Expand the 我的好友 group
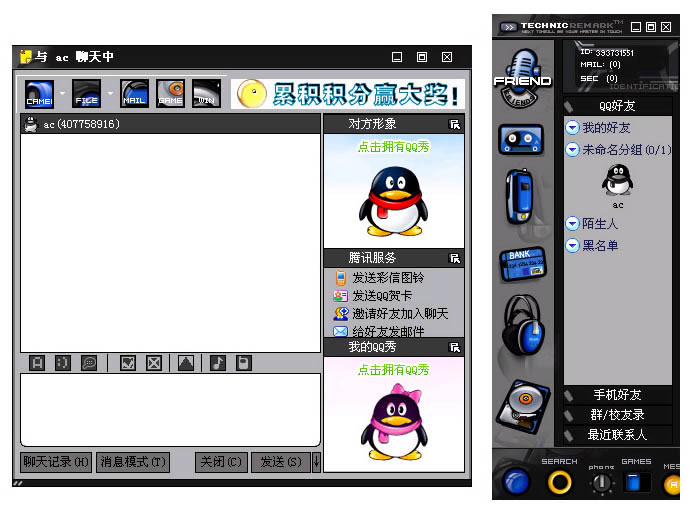The image size is (695, 517). coord(573,128)
